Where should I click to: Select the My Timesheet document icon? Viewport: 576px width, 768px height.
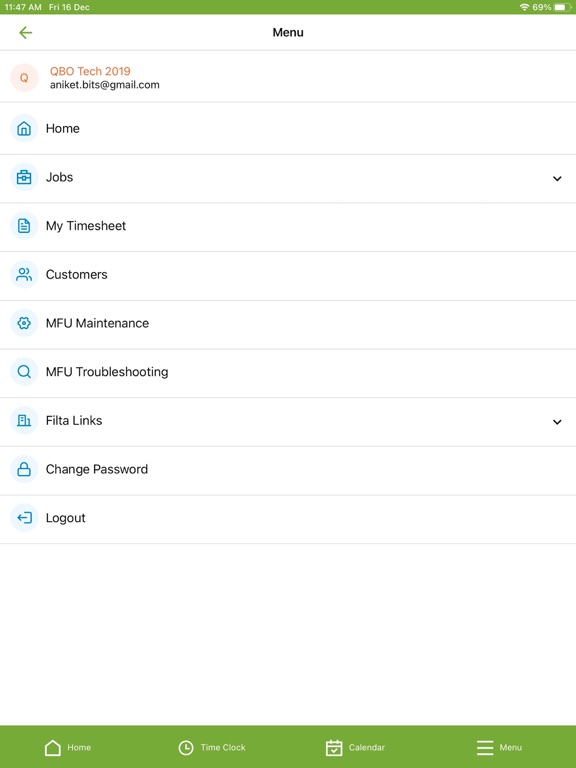[x=24, y=226]
